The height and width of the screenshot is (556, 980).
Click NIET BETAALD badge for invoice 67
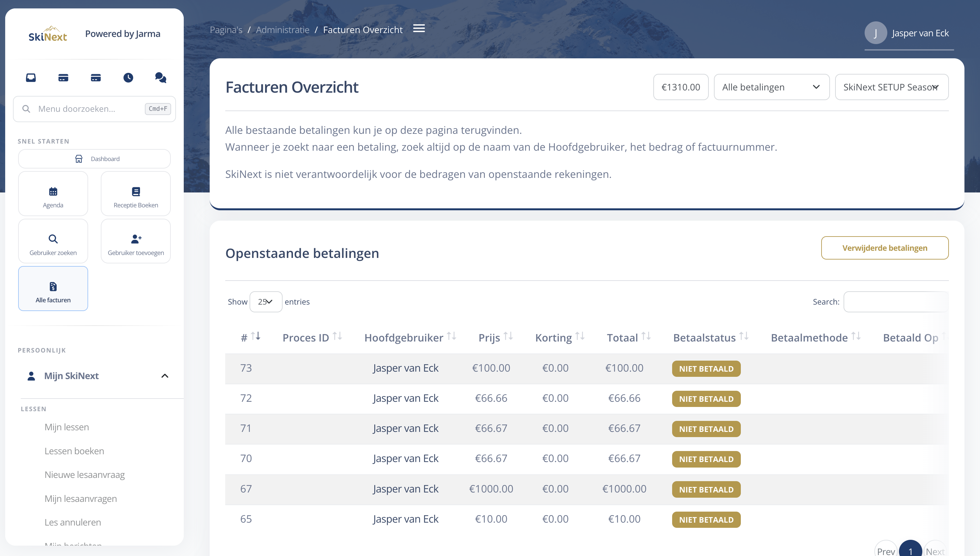point(706,490)
